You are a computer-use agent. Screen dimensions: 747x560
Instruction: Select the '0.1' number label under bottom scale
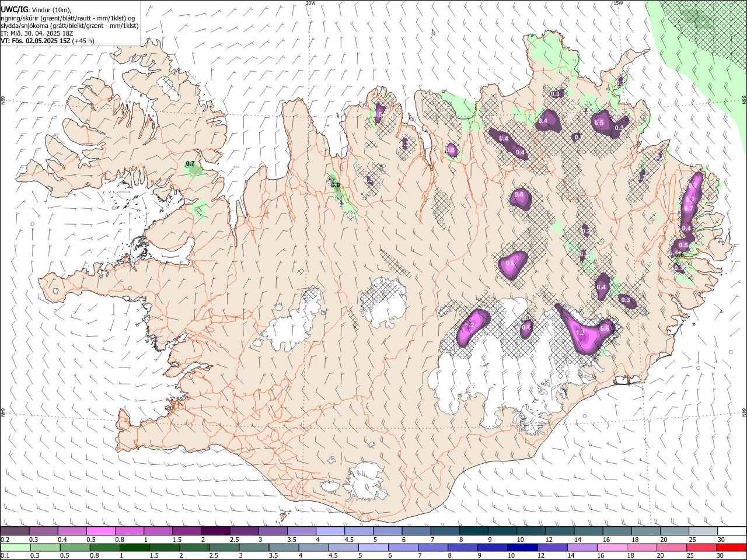point(5,556)
